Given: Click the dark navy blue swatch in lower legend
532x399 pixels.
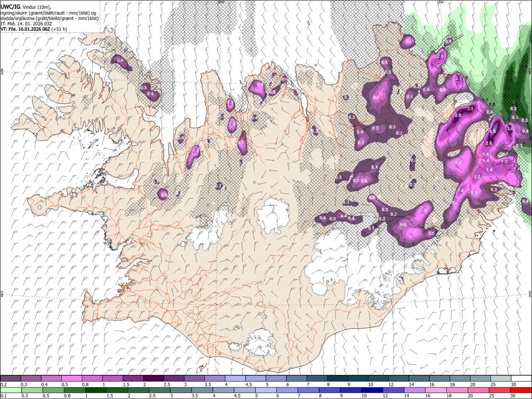Looking at the screenshot, I should click(372, 390).
